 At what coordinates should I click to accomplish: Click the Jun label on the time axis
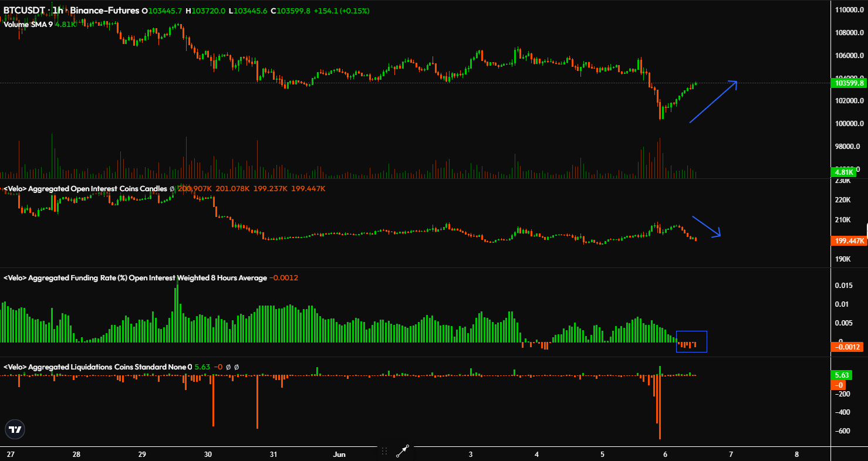click(x=339, y=454)
